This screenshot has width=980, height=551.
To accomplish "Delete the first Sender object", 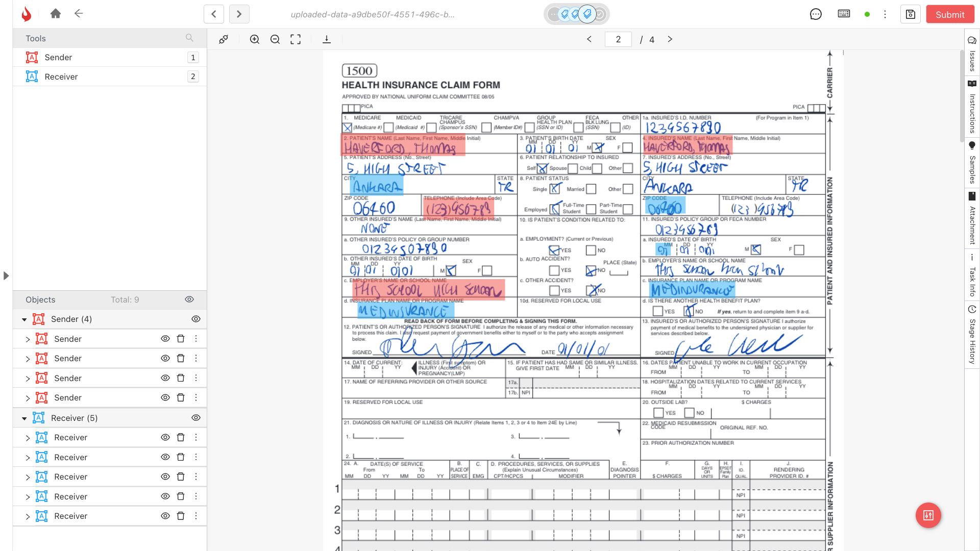I will coord(181,339).
